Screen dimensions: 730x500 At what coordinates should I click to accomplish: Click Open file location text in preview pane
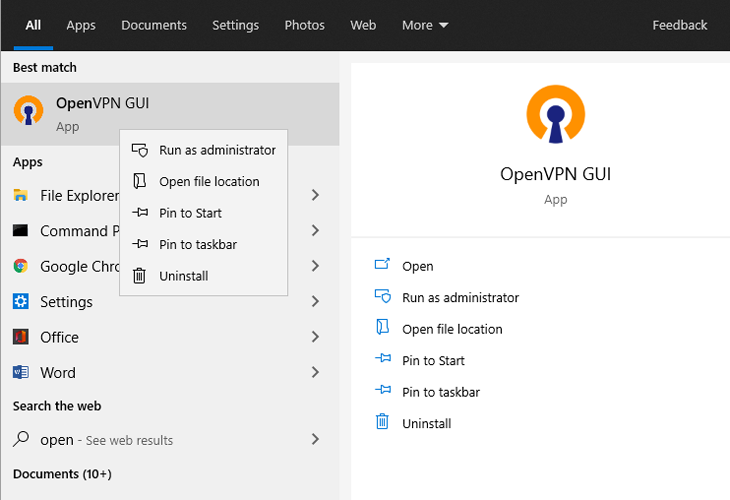click(452, 329)
